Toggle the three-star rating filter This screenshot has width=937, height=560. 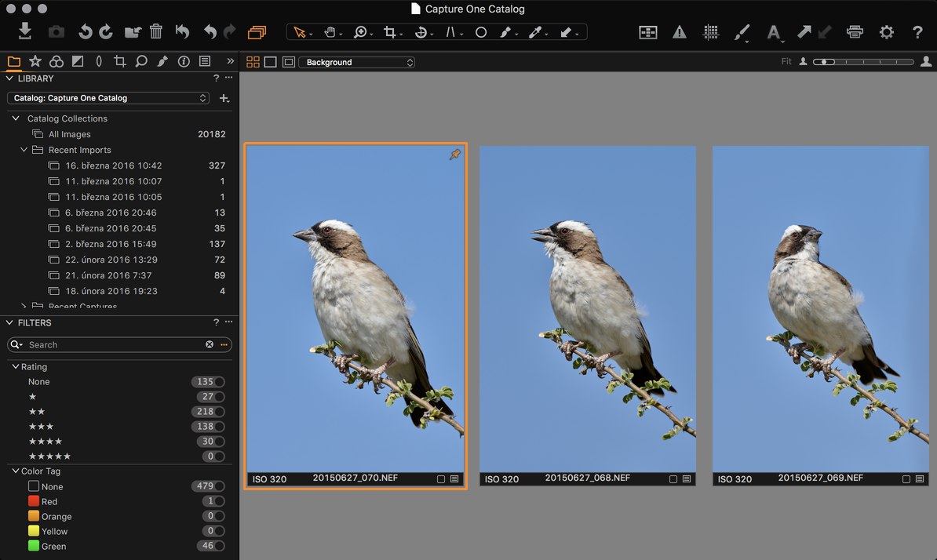[x=219, y=426]
